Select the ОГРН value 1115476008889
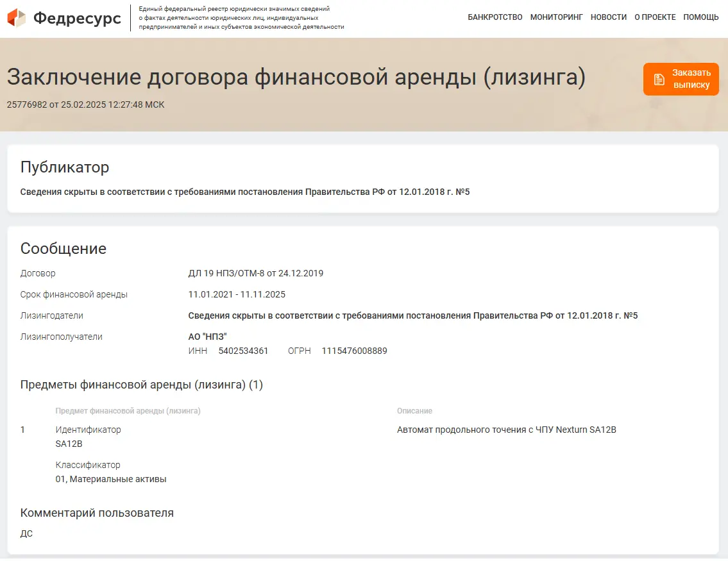Image resolution: width=728 pixels, height=561 pixels. [354, 351]
